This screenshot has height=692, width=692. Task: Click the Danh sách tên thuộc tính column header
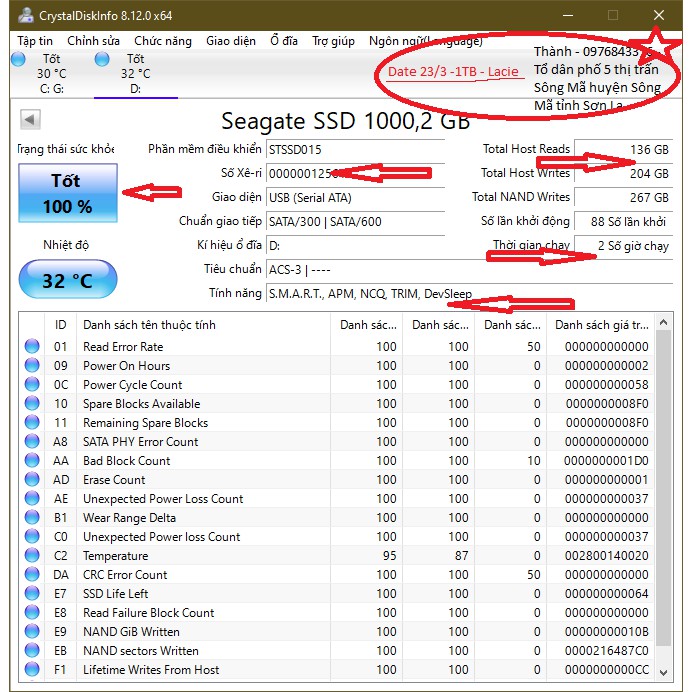pos(203,325)
